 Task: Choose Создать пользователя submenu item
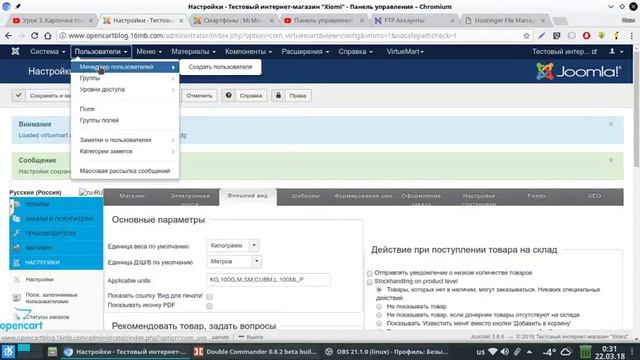pyautogui.click(x=220, y=67)
